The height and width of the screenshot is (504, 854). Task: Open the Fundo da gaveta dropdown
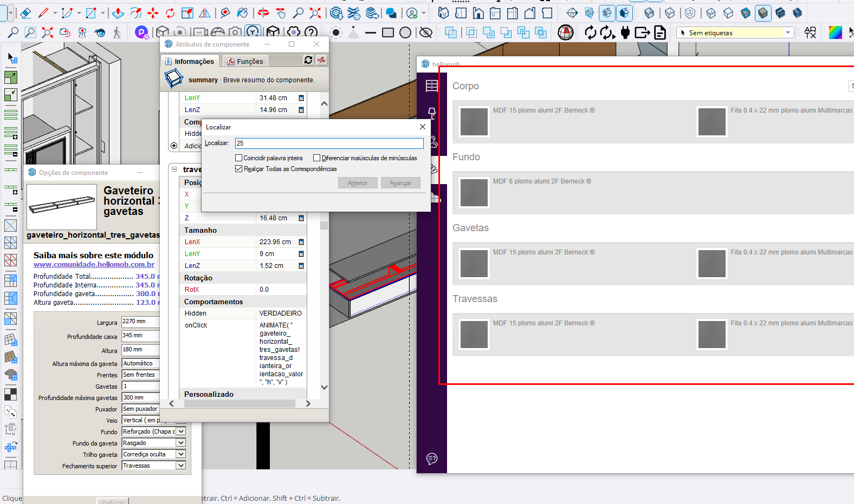(181, 443)
